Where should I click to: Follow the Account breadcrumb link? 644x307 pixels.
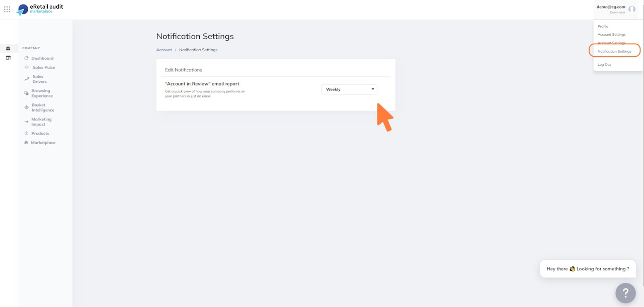click(x=164, y=50)
